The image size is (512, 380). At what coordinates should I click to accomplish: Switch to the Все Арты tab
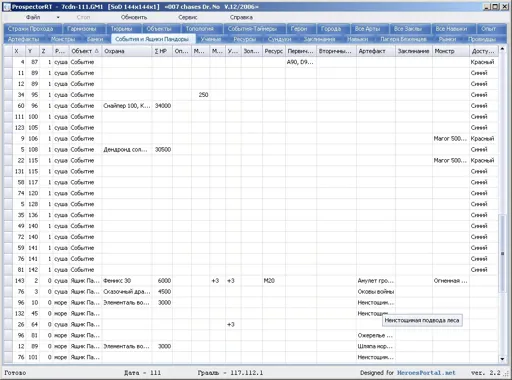[x=369, y=29]
